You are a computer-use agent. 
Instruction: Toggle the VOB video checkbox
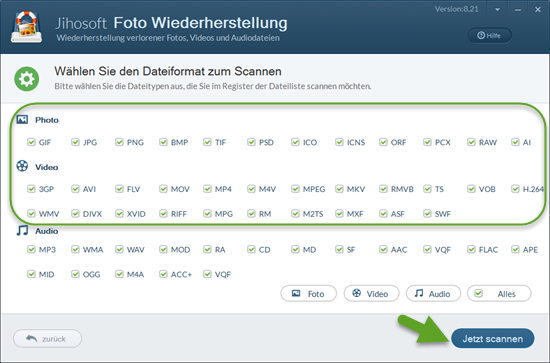click(x=471, y=189)
